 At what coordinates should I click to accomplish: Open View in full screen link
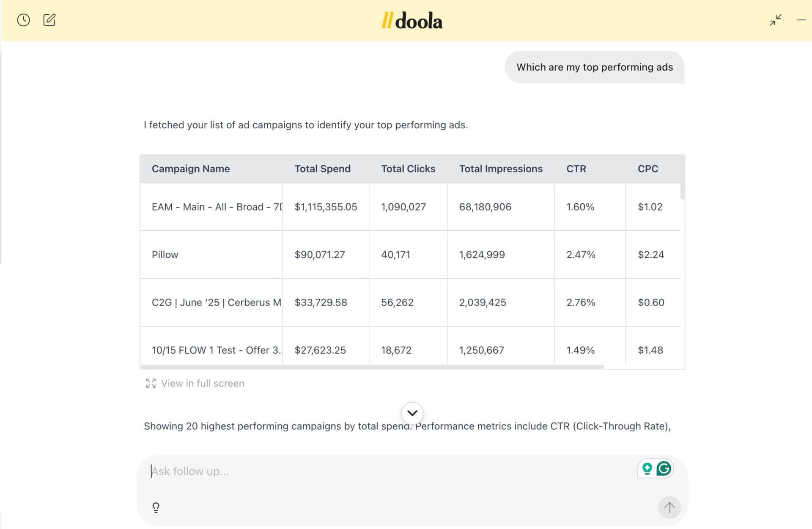point(203,383)
